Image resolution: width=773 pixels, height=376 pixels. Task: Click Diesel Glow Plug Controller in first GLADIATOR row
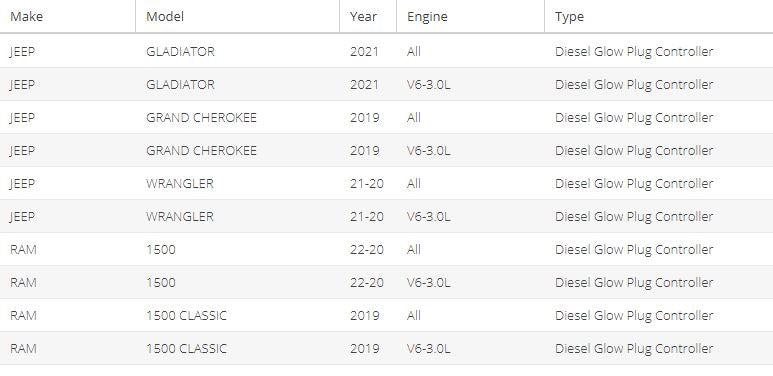(634, 52)
